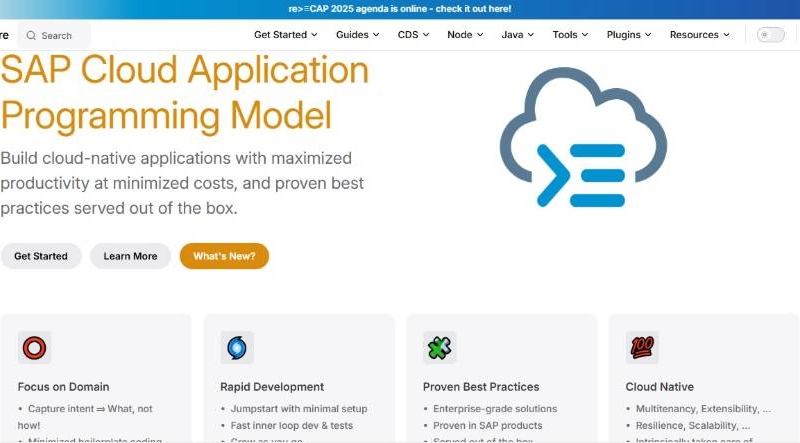Click the magnifier icon in the search box
Image resolution: width=800 pixels, height=443 pixels.
coord(31,35)
